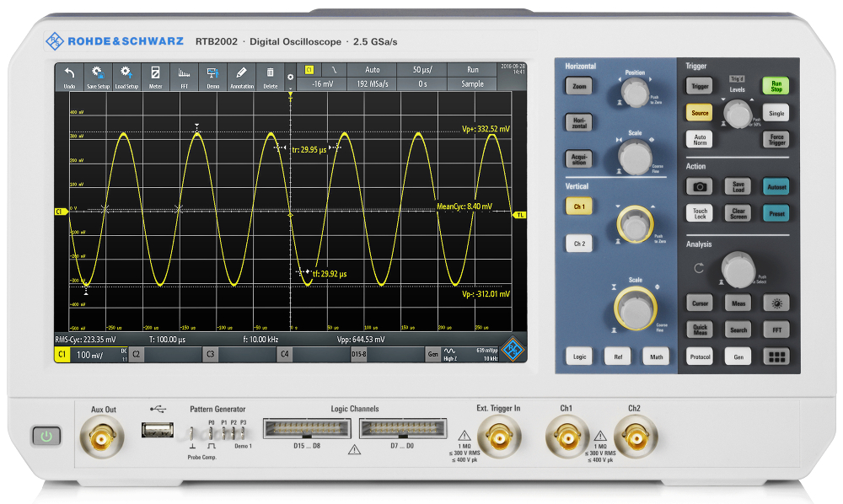Open the Gen tab at screen bottom
The width and height of the screenshot is (843, 504).
coord(432,354)
